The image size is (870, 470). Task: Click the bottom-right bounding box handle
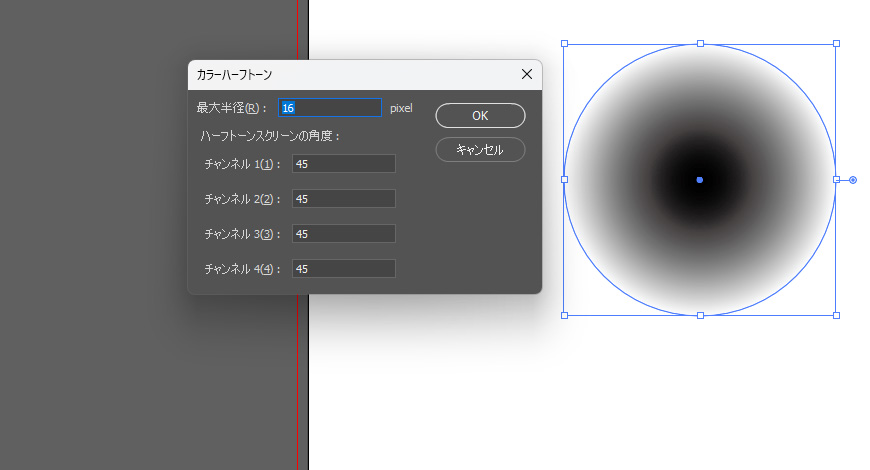836,315
